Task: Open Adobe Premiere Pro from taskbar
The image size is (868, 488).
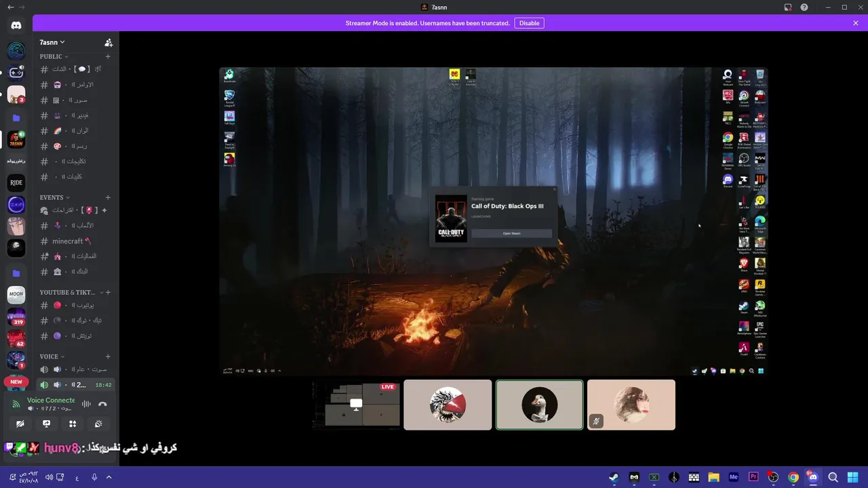Action: click(753, 477)
